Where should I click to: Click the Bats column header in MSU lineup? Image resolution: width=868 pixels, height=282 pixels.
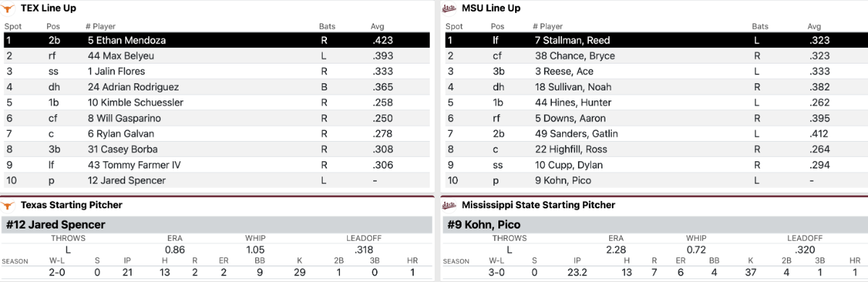760,27
